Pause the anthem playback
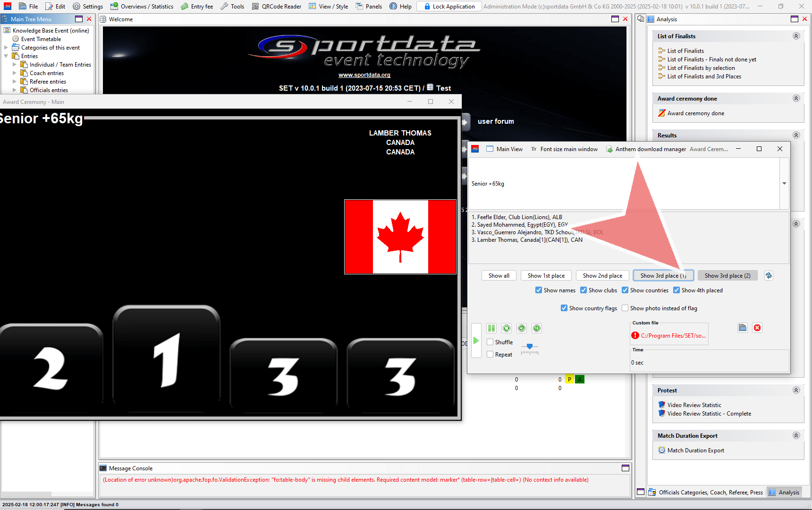Image resolution: width=812 pixels, height=510 pixels. click(491, 328)
